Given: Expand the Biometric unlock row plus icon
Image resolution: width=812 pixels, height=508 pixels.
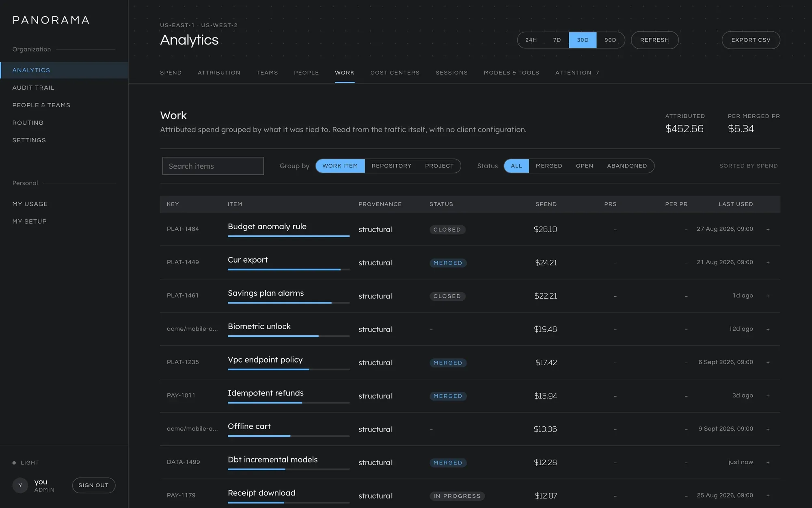Looking at the screenshot, I should [x=768, y=329].
